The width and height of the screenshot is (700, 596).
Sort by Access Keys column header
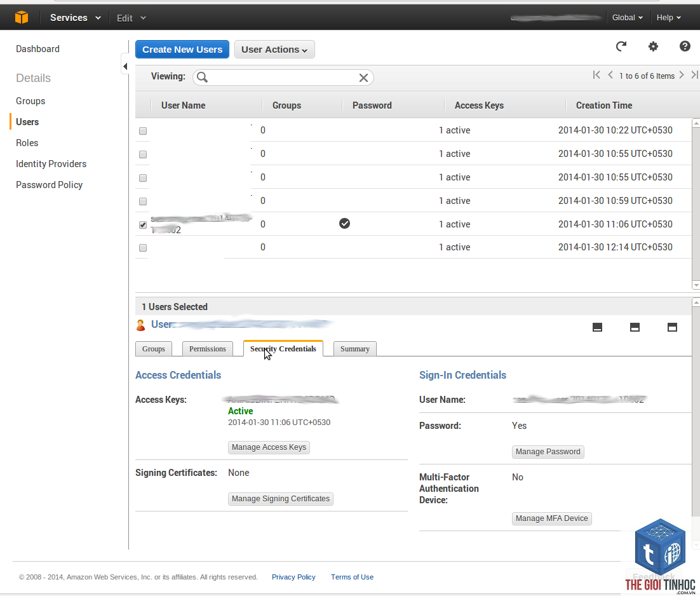[x=479, y=105]
